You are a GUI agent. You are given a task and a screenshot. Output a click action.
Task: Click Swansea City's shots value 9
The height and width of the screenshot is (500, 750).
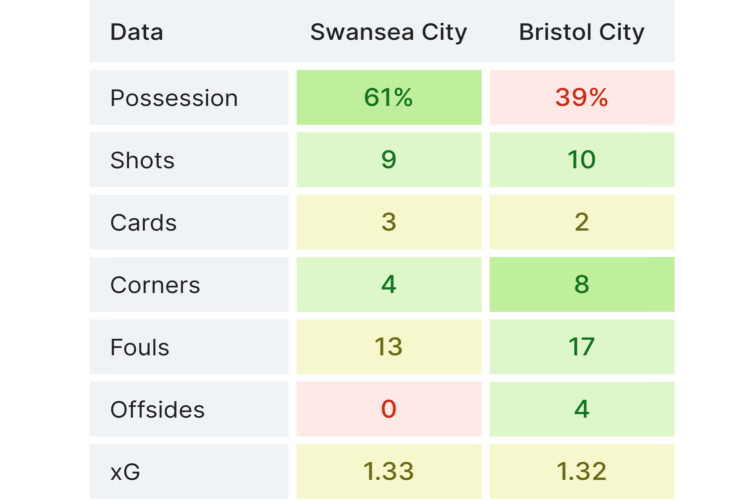[388, 160]
